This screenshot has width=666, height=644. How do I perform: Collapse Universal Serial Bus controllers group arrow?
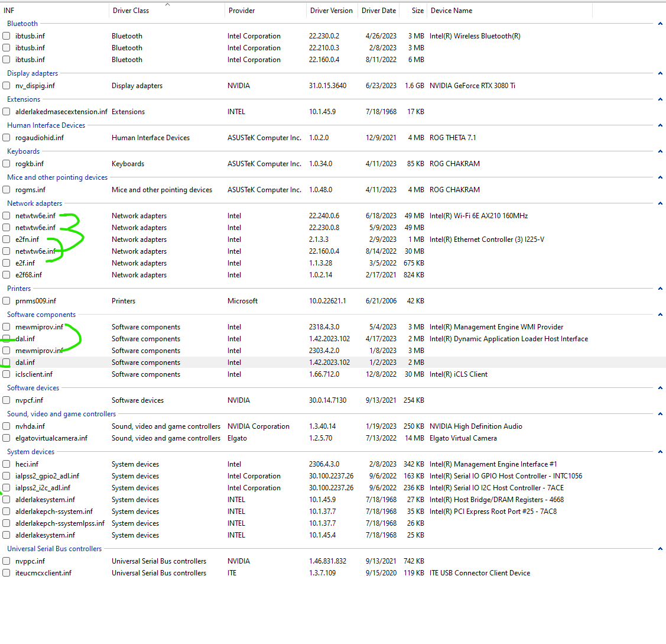click(x=659, y=549)
